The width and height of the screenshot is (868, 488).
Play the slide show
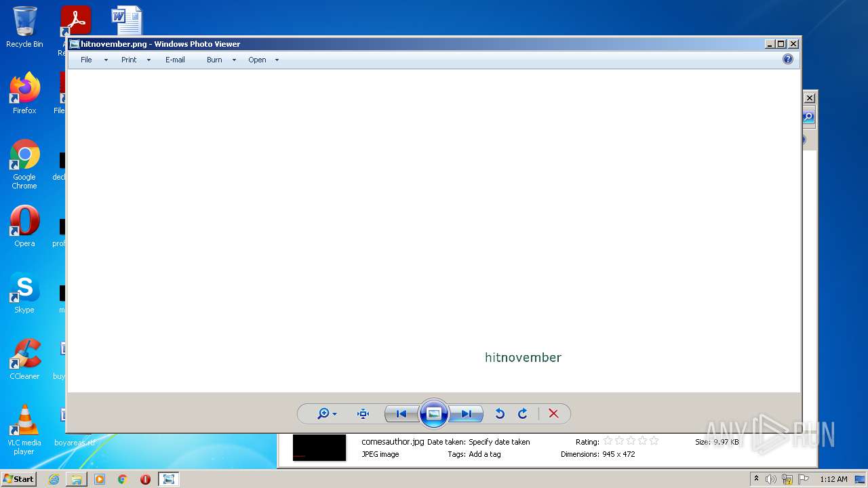tap(434, 413)
